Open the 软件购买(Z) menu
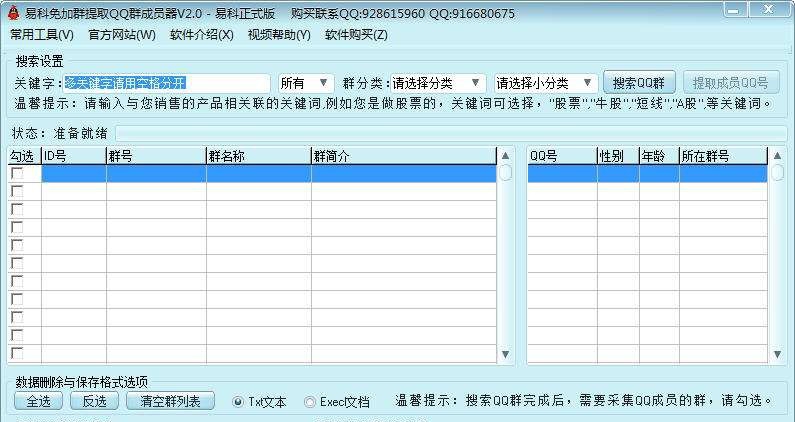This screenshot has height=422, width=795. point(356,34)
